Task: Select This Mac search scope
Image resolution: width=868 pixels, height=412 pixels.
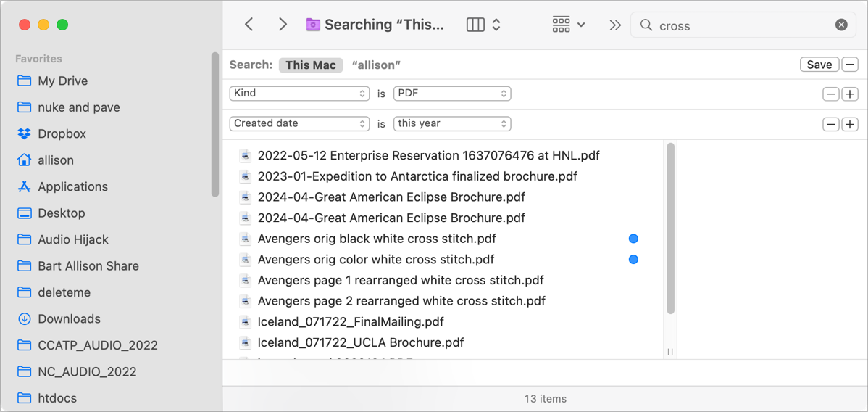Action: click(310, 65)
